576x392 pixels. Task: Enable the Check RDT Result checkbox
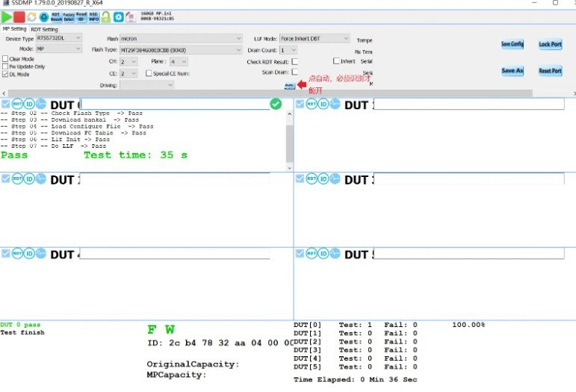coord(294,62)
